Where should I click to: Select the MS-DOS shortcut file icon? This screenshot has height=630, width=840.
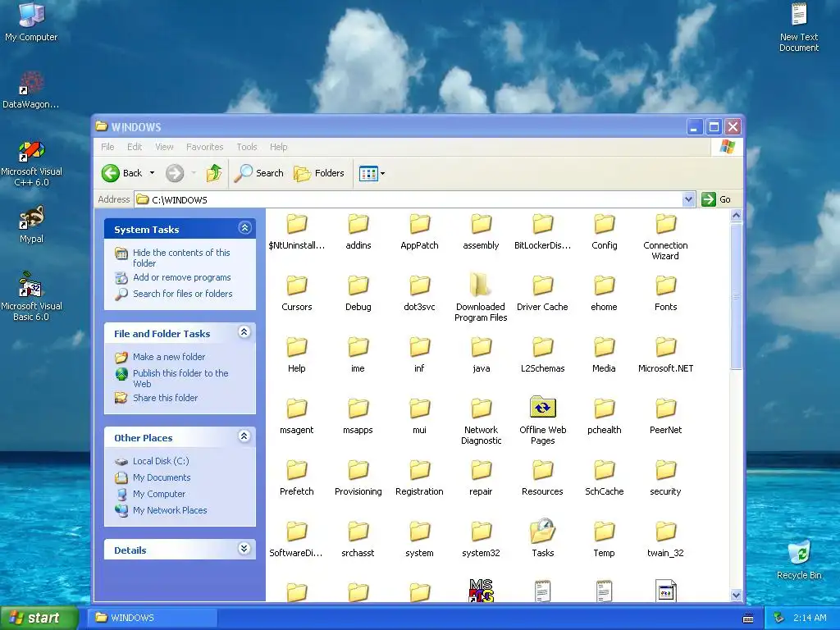pyautogui.click(x=481, y=591)
